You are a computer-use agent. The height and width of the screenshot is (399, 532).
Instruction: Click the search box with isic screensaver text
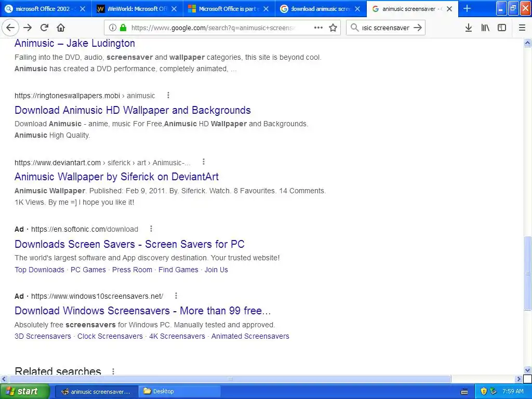(385, 28)
